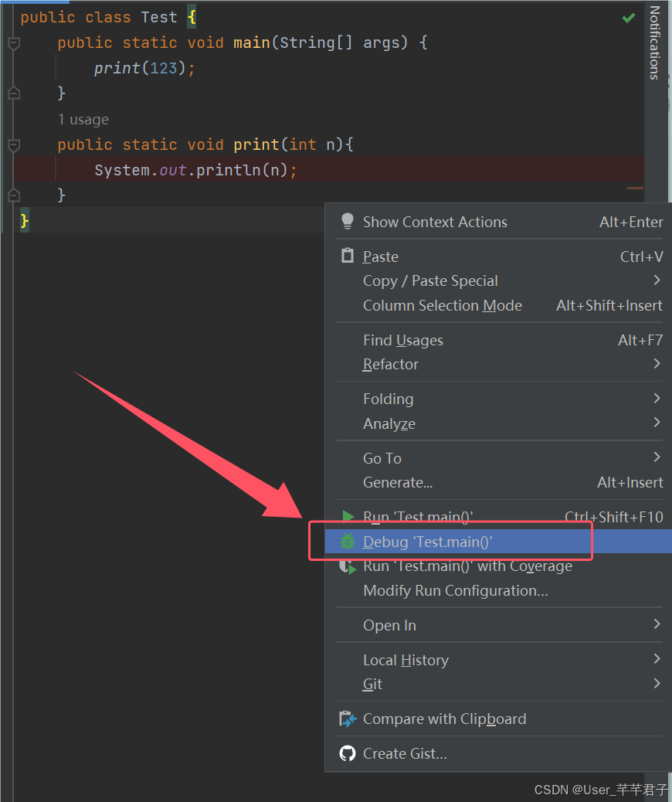Collapse the print method using gutter fold marker

[15, 146]
